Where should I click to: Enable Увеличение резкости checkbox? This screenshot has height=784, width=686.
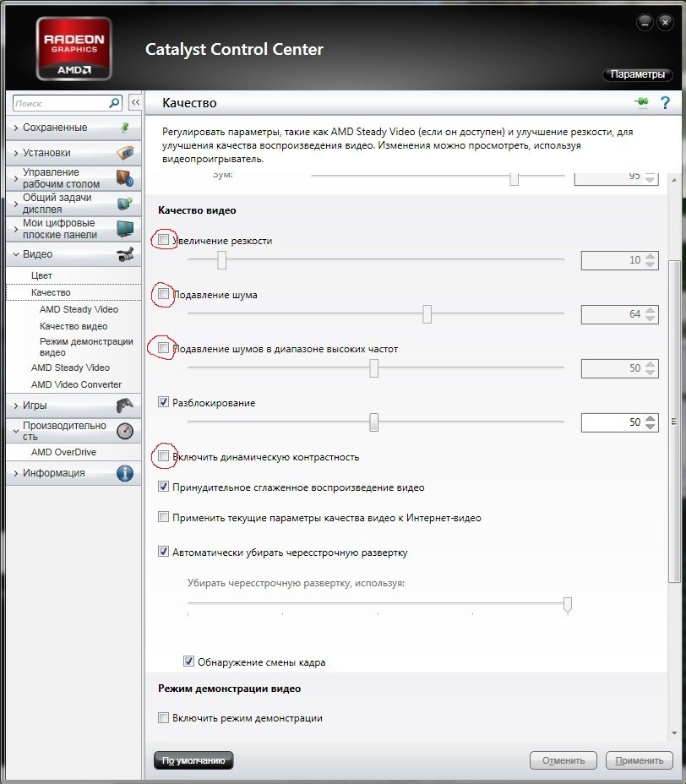point(163,240)
